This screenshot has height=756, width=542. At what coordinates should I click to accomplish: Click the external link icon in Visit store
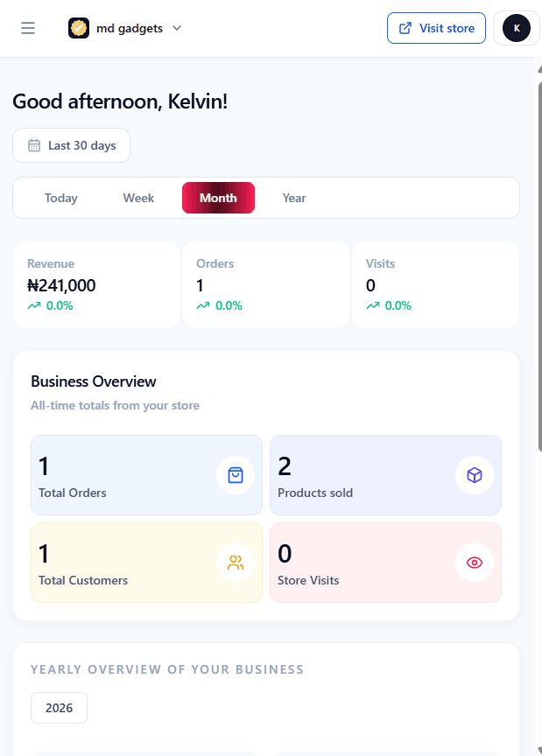pos(405,28)
